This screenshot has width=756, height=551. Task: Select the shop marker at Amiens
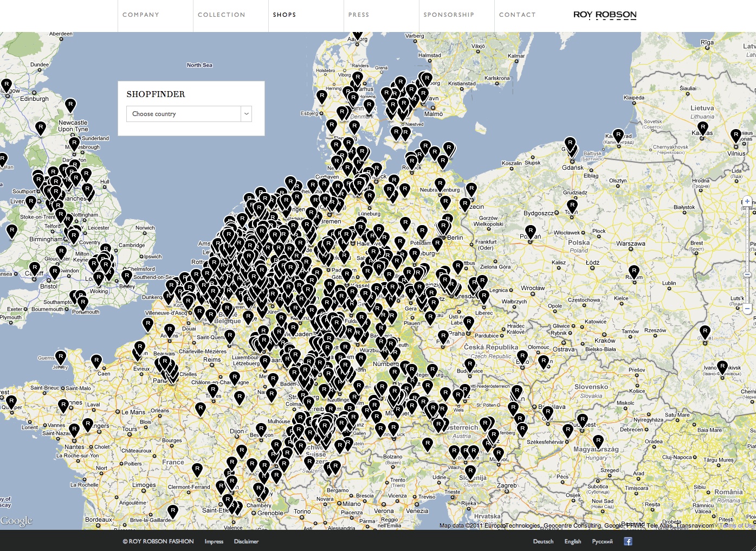click(170, 330)
